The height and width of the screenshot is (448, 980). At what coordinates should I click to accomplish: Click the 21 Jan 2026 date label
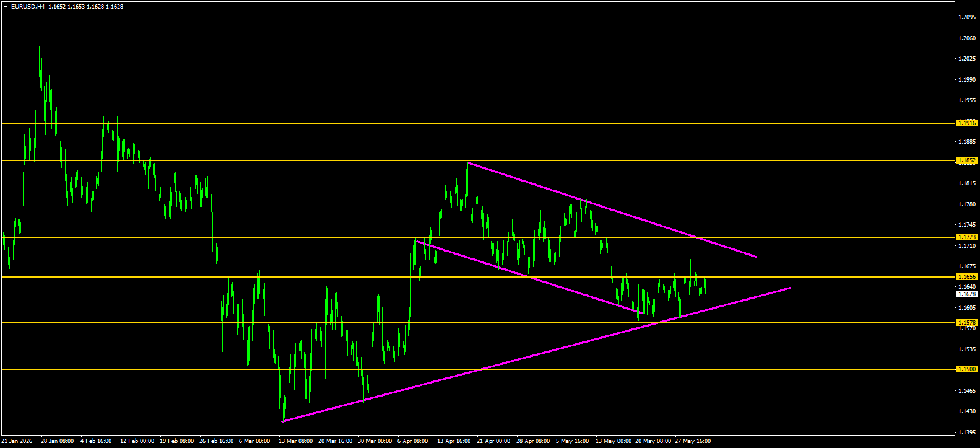(x=17, y=441)
